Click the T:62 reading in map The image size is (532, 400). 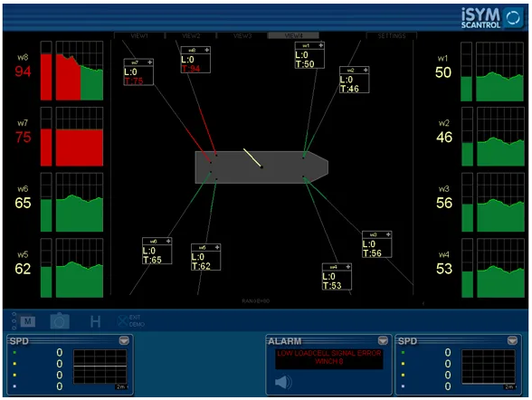coord(201,266)
